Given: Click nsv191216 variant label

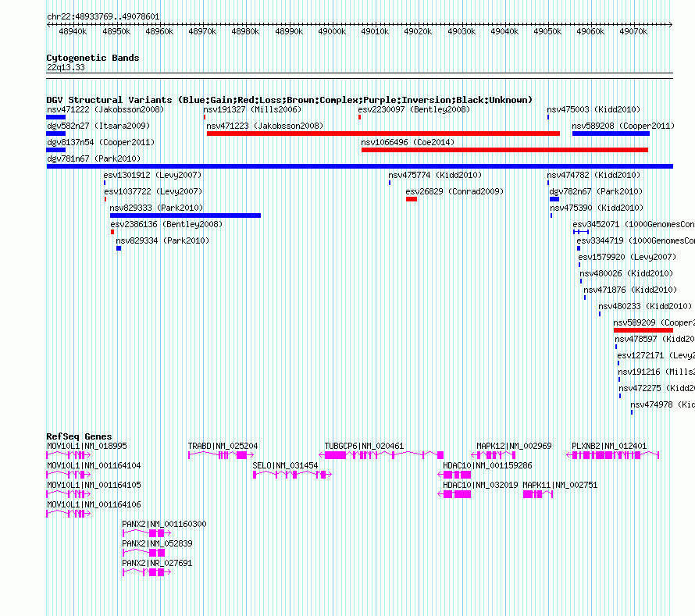Looking at the screenshot, I should 657,372.
